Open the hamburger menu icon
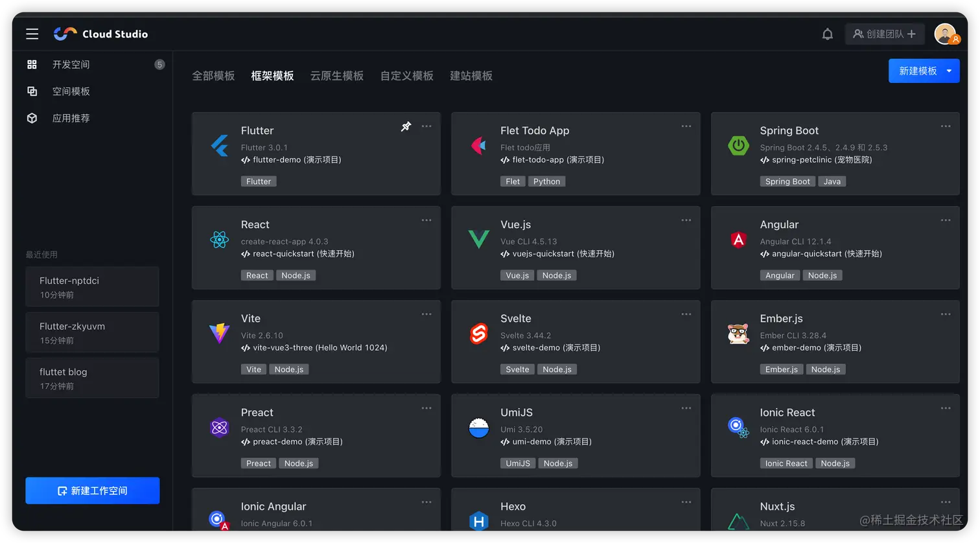This screenshot has width=980, height=543. (x=32, y=34)
